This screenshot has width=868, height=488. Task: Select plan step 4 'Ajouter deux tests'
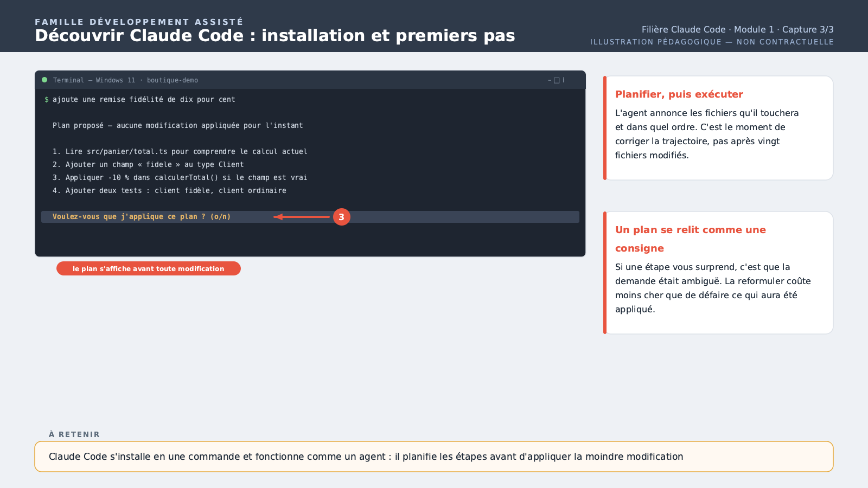169,191
